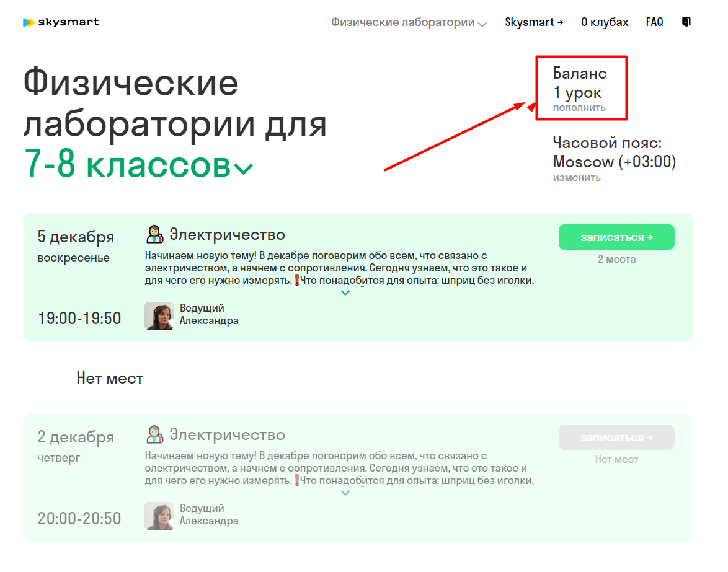Click scientist emoji icon in 5 декабря card
This screenshot has width=728, height=572.
[154, 234]
